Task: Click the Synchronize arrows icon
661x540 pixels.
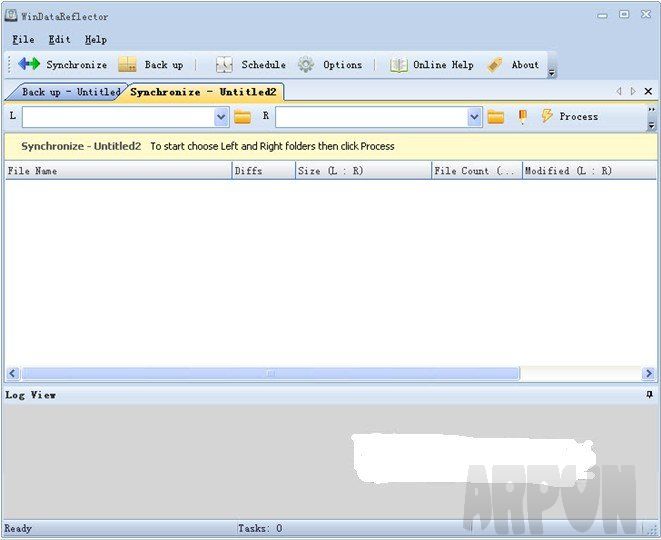Action: (29, 64)
